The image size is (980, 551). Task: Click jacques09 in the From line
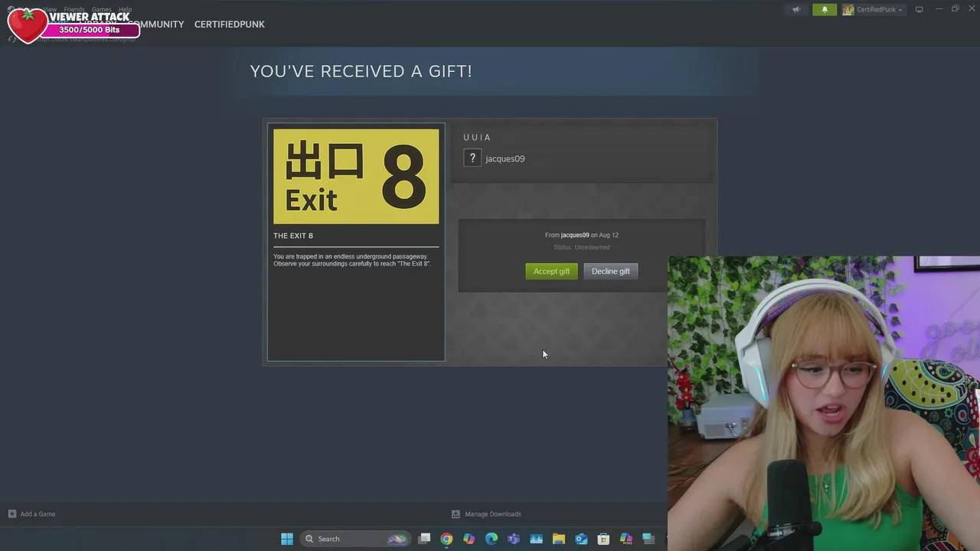coord(575,235)
